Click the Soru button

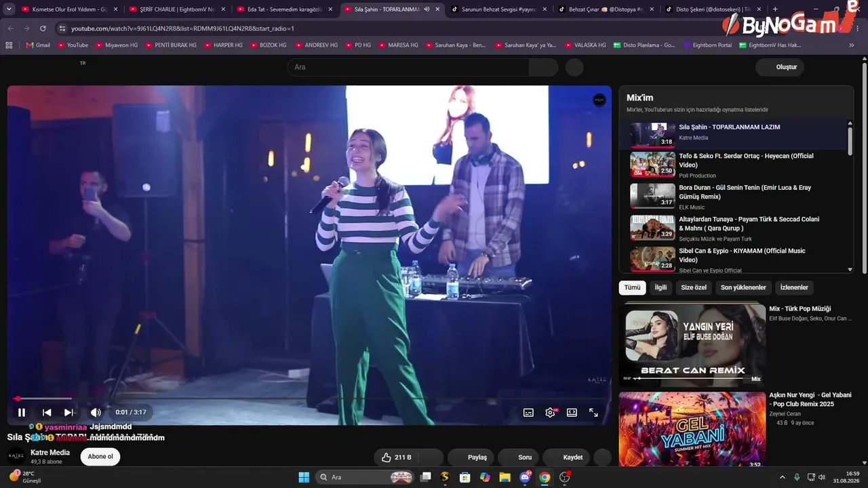coord(518,457)
